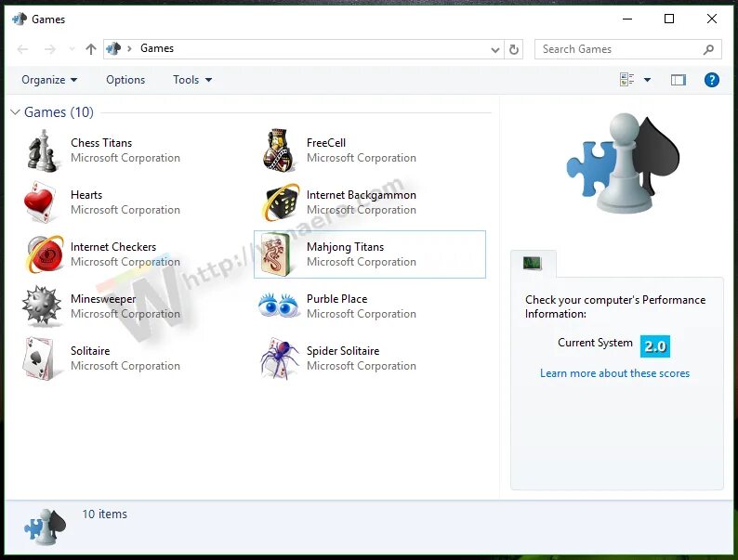Click the breadcrumb chevron before Games
This screenshot has height=560, width=738.
[129, 48]
